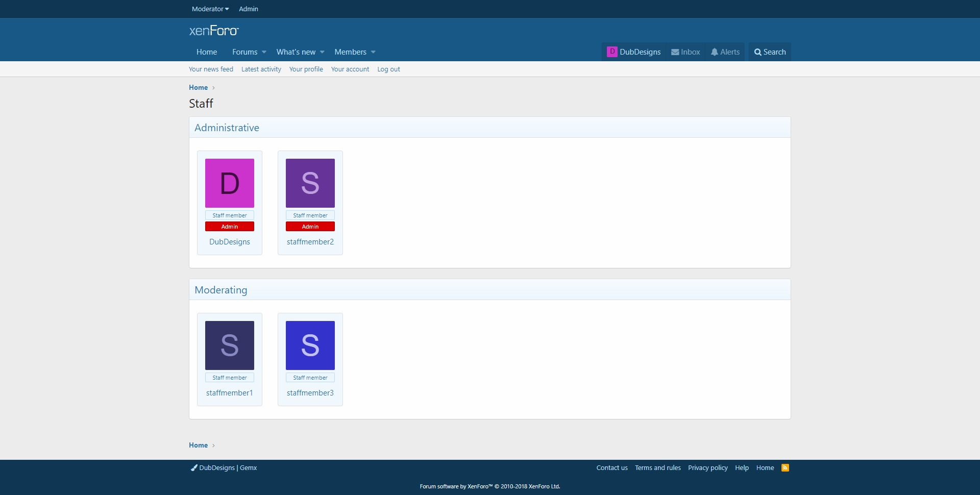This screenshot has height=495, width=980.
Task: Expand the Moderator dropdown menu
Action: tap(210, 9)
